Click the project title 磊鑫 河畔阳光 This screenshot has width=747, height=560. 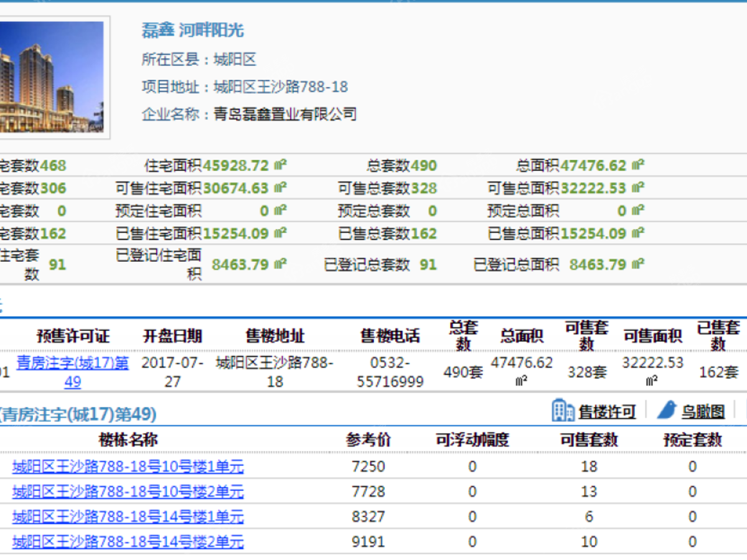click(193, 30)
